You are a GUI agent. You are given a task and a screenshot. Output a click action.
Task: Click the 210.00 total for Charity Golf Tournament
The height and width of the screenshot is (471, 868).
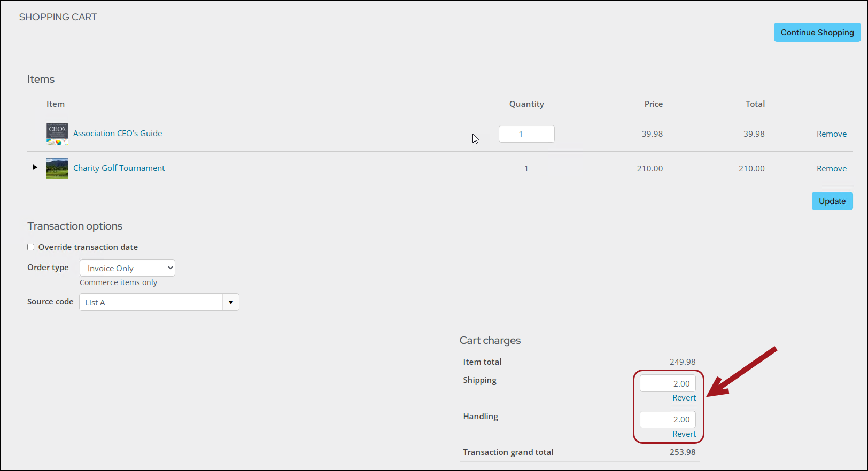[751, 169]
